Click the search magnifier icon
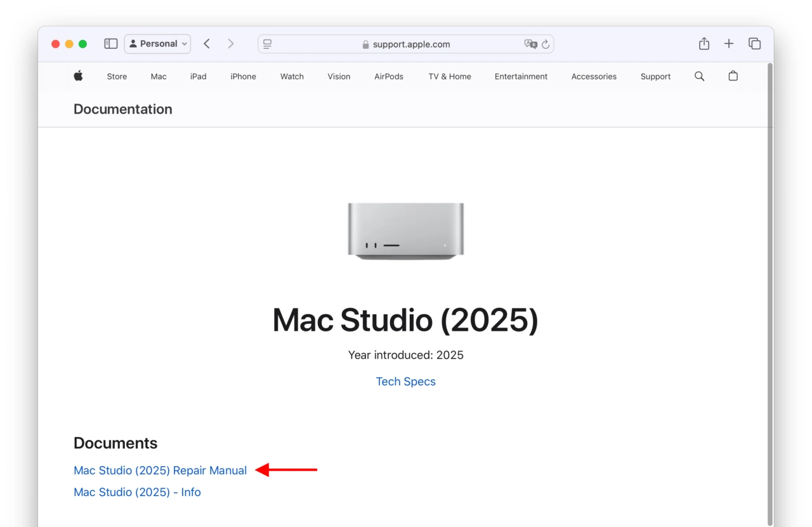The image size is (812, 527). pyautogui.click(x=699, y=76)
